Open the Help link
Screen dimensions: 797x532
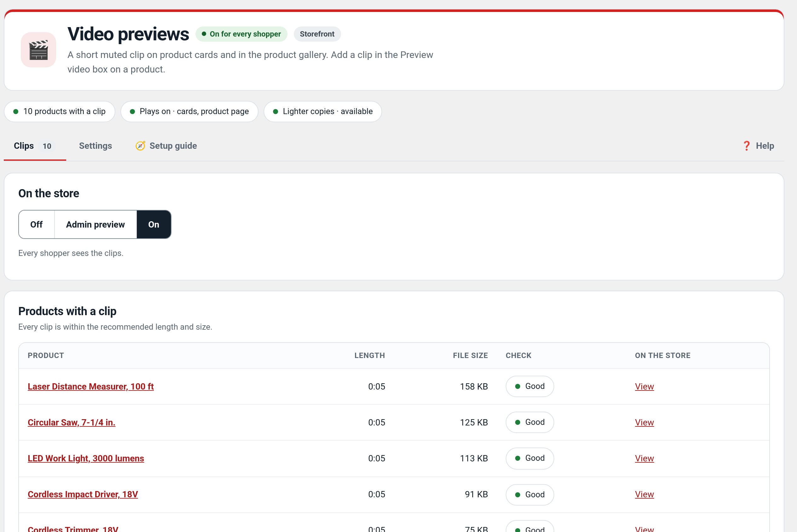(758, 146)
